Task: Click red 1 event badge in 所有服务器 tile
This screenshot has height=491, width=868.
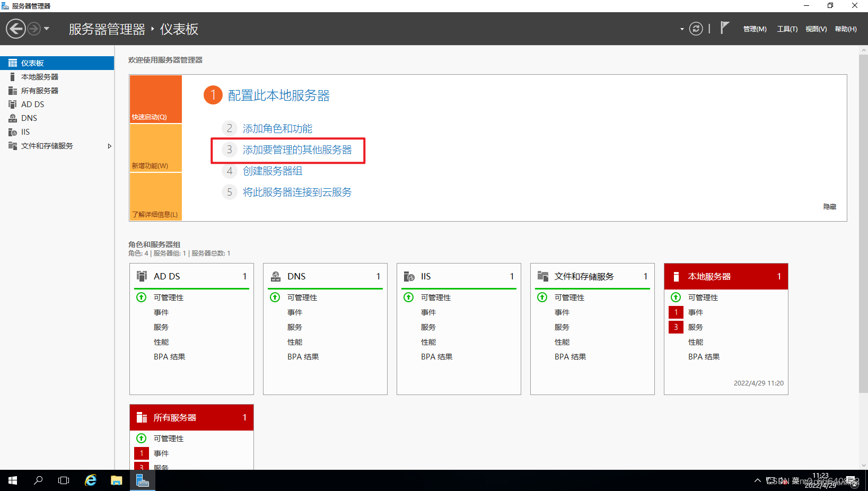Action: pyautogui.click(x=142, y=453)
